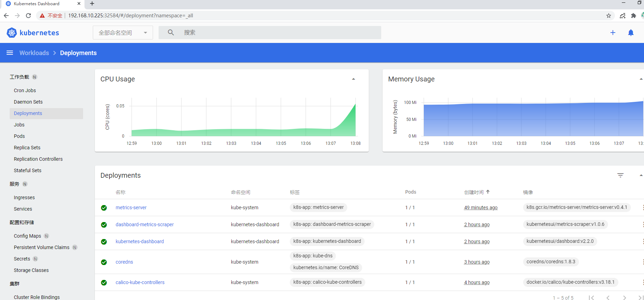Screen dimensions: 644x300
Task: Open a new browser tab
Action: pyautogui.click(x=92, y=3)
